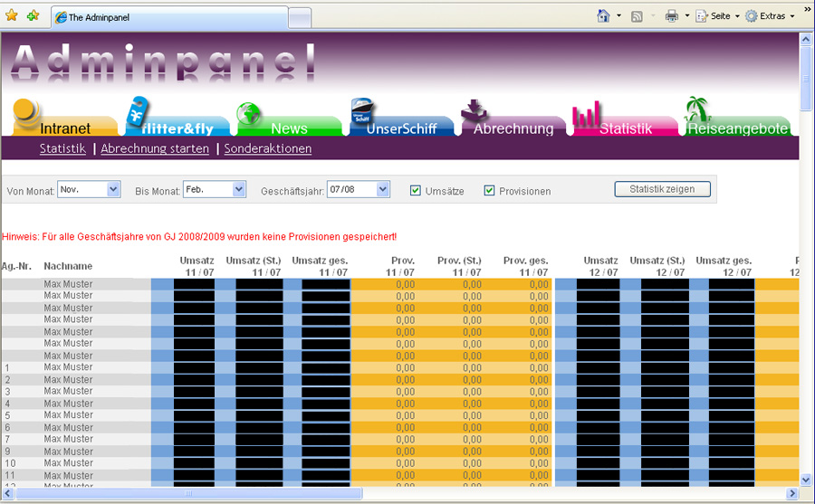Click the Intranet coin icon

point(25,111)
